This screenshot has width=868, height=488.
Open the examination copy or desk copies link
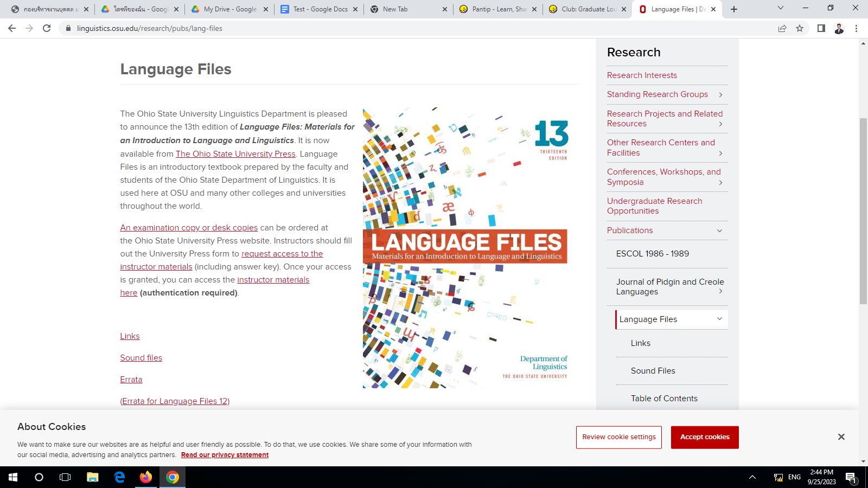point(189,228)
